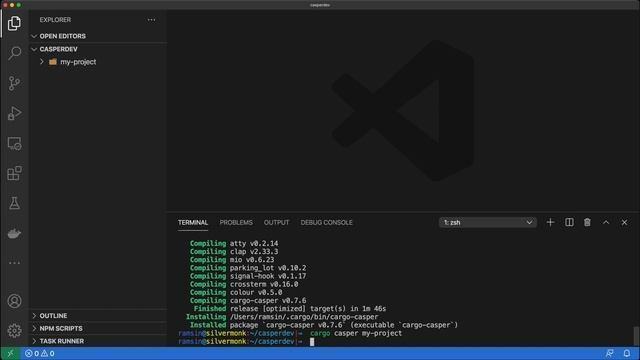Split the terminal
The image size is (640, 360).
(x=569, y=222)
